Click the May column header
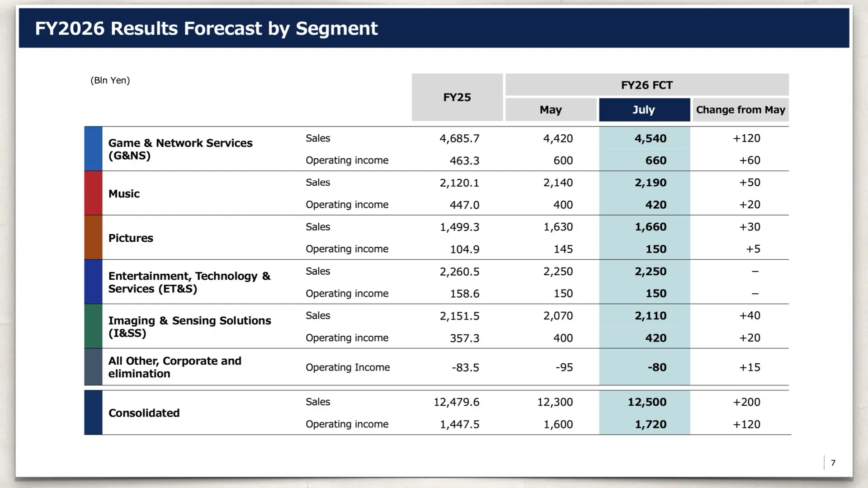Viewport: 868px width, 488px height. tap(551, 110)
